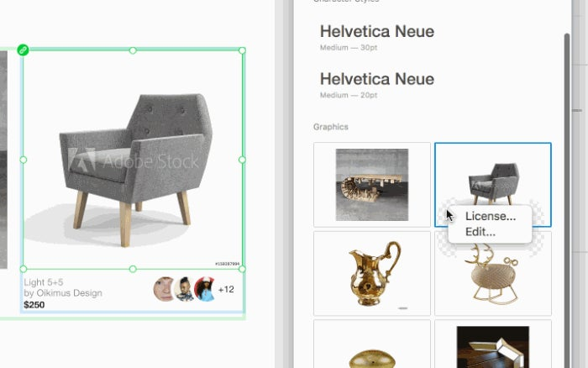Click the right-middle frame handle
This screenshot has width=588, height=368.
coord(242,160)
